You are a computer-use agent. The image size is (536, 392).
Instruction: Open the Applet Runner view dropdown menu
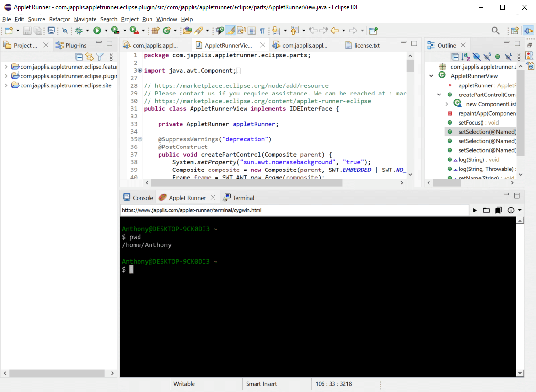pos(520,210)
